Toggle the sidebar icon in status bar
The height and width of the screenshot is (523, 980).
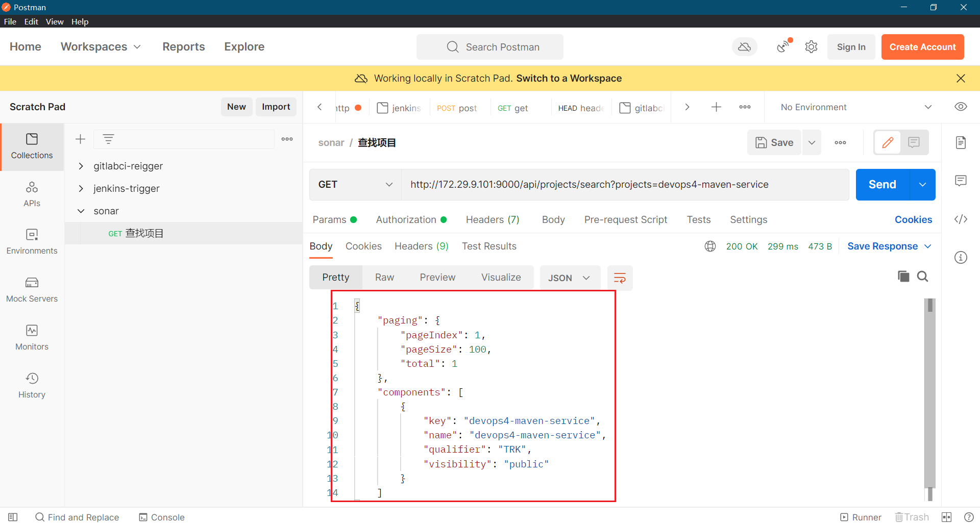point(13,517)
